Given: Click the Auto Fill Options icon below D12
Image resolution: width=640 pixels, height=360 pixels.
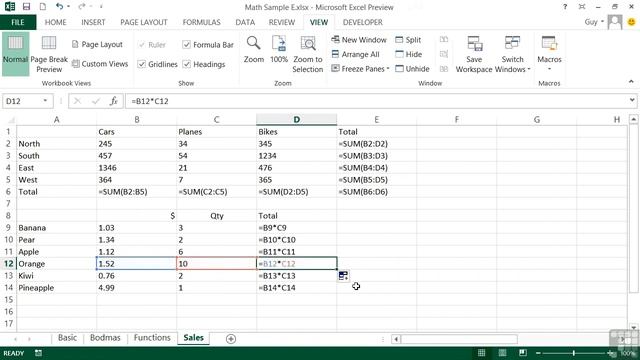Looking at the screenshot, I should 343,276.
